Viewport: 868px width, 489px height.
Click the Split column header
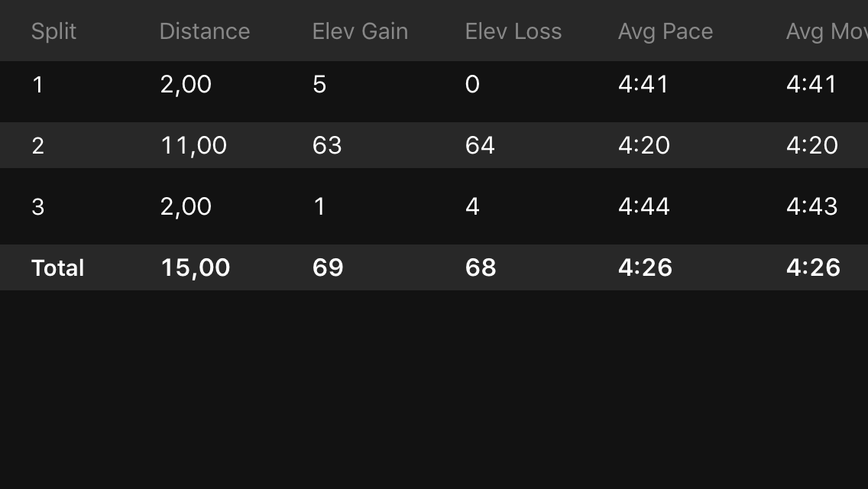(53, 31)
